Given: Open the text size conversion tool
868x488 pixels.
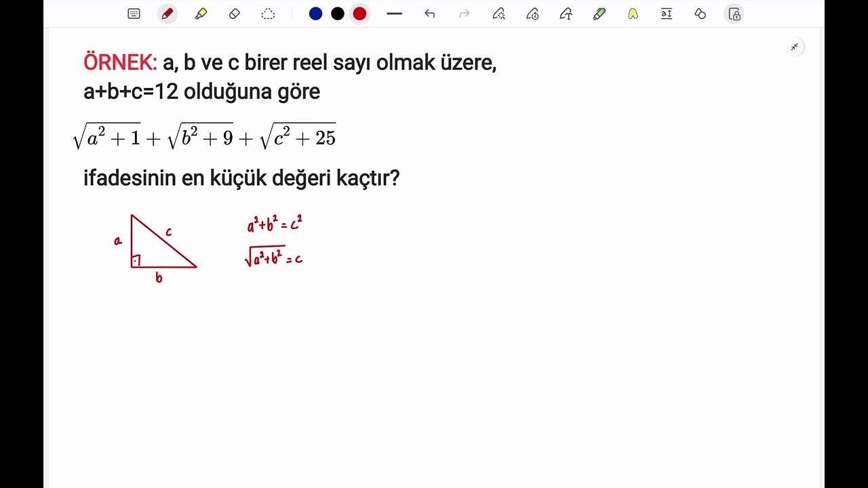Looking at the screenshot, I should pos(667,14).
